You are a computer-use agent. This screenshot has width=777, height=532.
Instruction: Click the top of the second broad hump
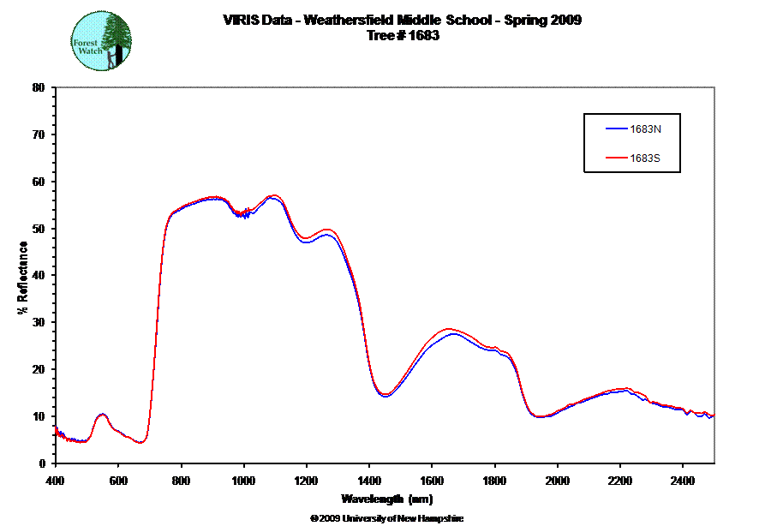(x=451, y=329)
